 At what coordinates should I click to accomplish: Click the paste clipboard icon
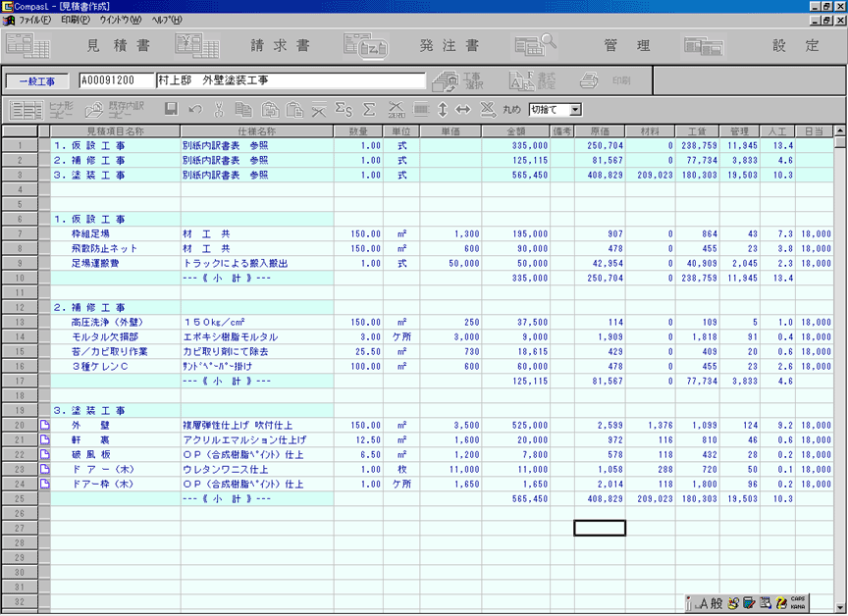[x=294, y=110]
